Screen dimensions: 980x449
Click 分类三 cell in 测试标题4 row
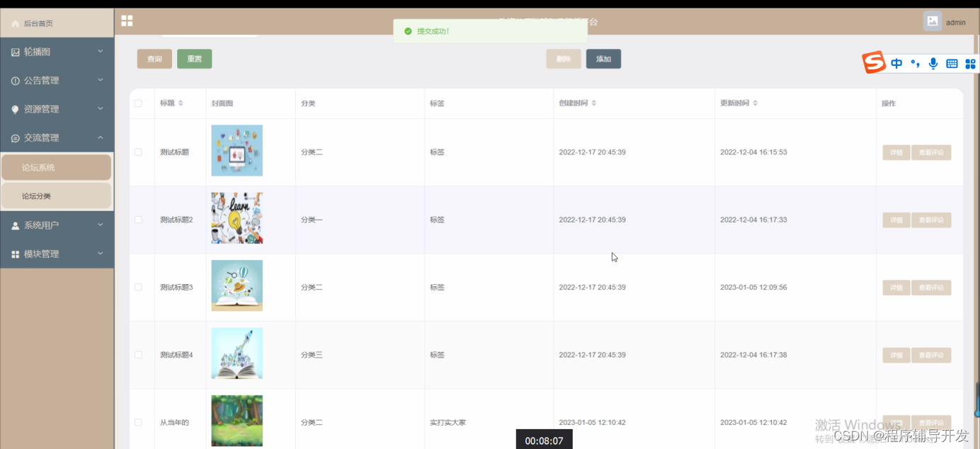[x=312, y=355]
